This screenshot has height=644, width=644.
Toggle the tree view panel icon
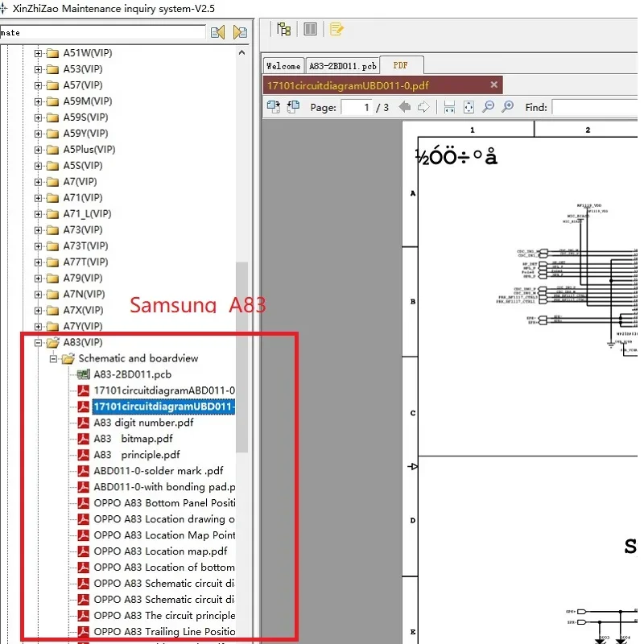pyautogui.click(x=284, y=29)
